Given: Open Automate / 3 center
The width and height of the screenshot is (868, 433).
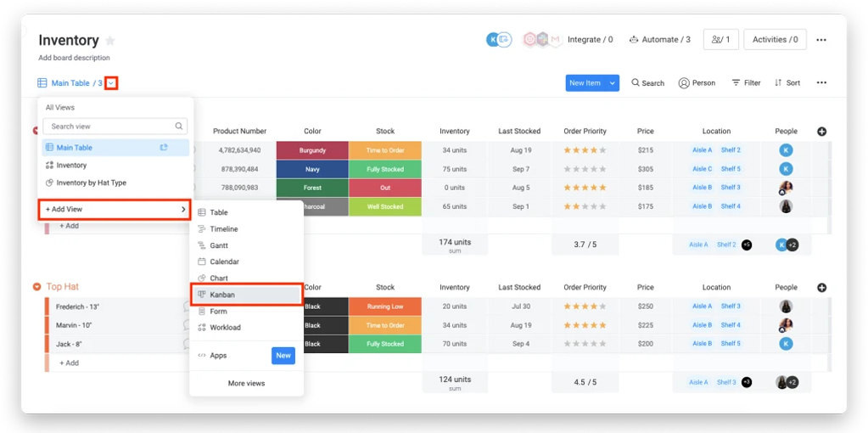Looking at the screenshot, I should [x=660, y=40].
